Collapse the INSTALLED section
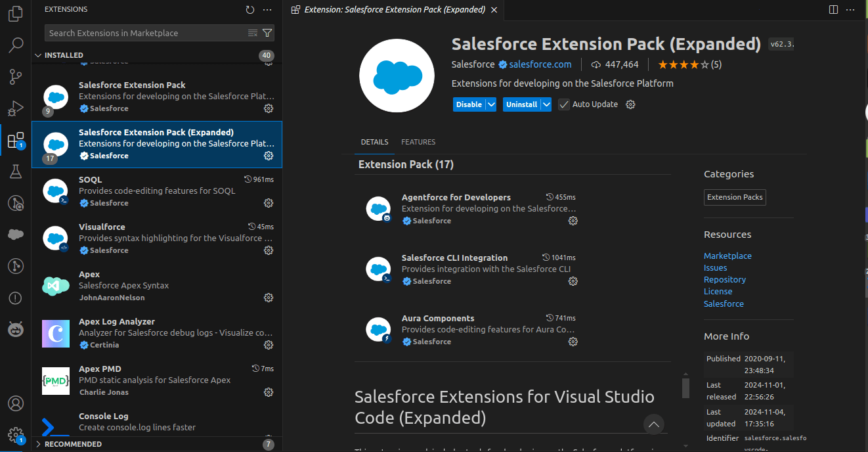This screenshot has height=452, width=868. 66,55
